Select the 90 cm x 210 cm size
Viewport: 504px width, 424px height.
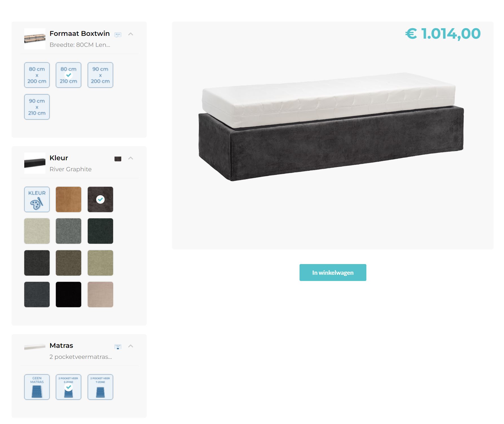coord(37,107)
